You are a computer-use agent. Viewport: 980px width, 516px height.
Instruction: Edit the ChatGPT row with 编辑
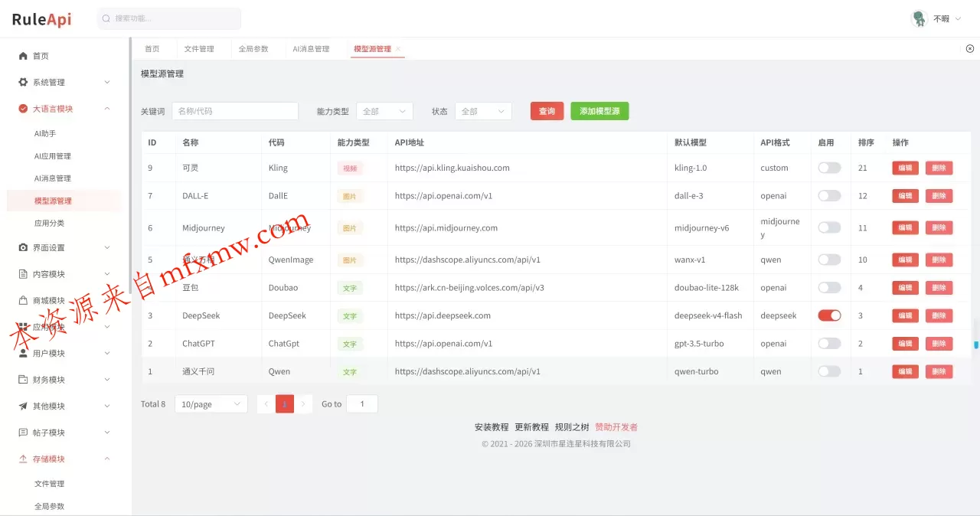click(905, 344)
